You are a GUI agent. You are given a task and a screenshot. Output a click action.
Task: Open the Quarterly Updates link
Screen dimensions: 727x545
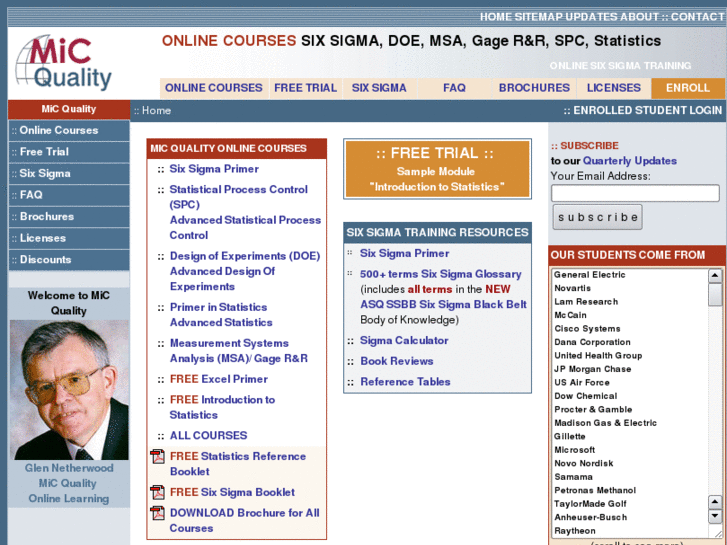[630, 161]
